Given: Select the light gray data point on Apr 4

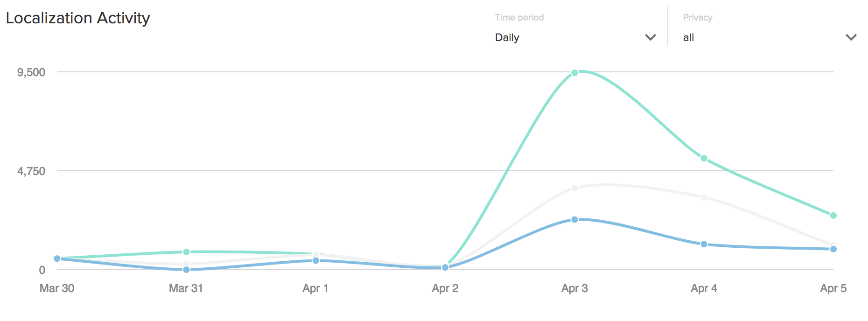Looking at the screenshot, I should point(704,197).
